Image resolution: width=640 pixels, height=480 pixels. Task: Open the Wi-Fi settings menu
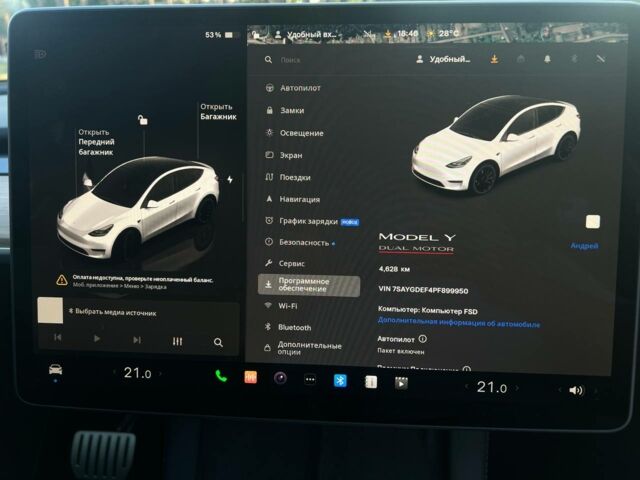click(x=281, y=306)
